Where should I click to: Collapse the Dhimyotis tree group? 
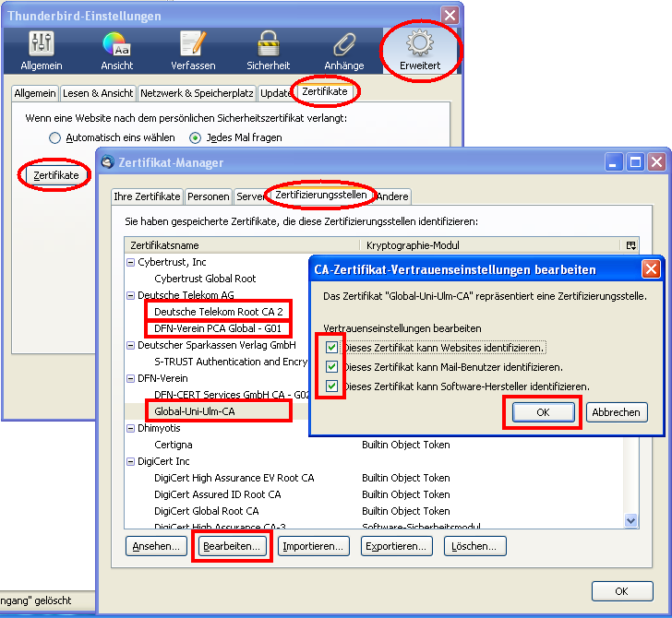[x=131, y=428]
